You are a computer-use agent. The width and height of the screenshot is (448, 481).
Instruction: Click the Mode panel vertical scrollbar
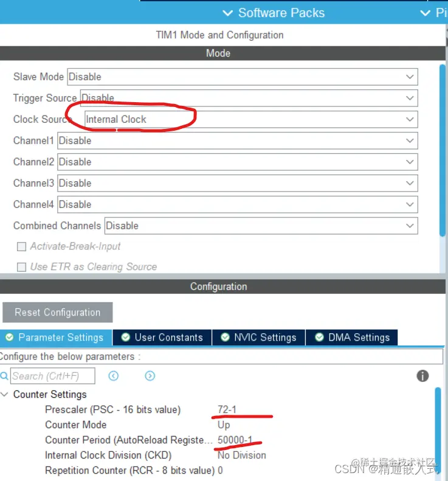pos(442,150)
